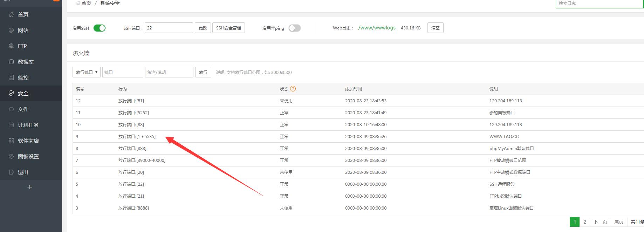Click the 清空 button for web logs
The image size is (644, 232).
tap(435, 28)
